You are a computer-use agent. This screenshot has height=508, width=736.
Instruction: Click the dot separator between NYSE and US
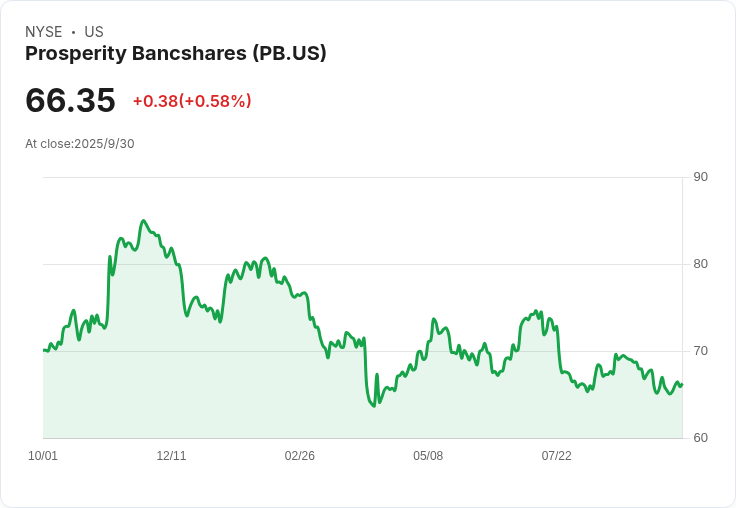pyautogui.click(x=73, y=32)
